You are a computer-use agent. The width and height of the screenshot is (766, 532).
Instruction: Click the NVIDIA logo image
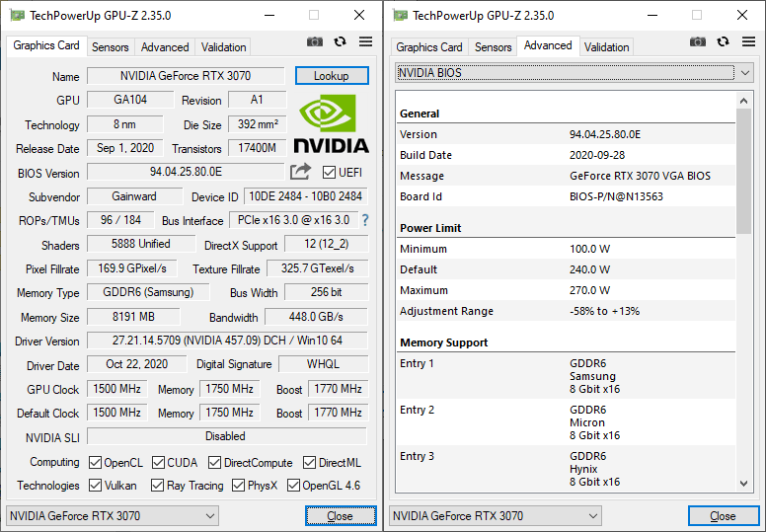point(331,123)
